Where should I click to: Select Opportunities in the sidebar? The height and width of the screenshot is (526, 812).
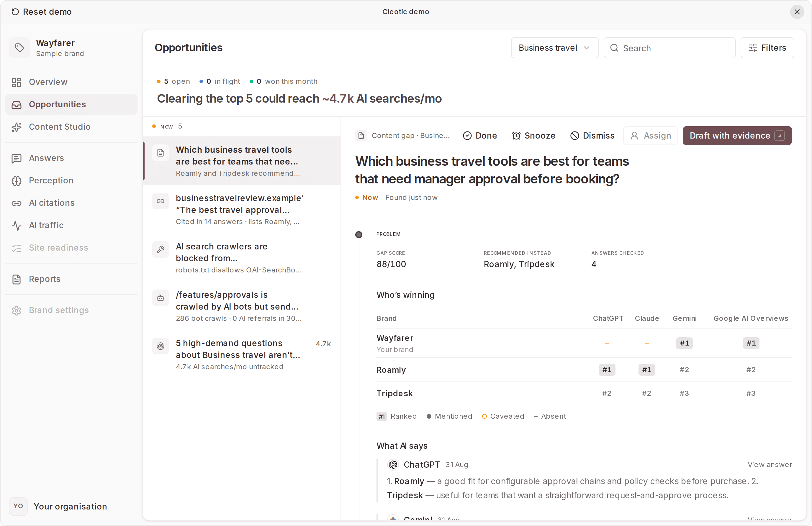(x=71, y=104)
